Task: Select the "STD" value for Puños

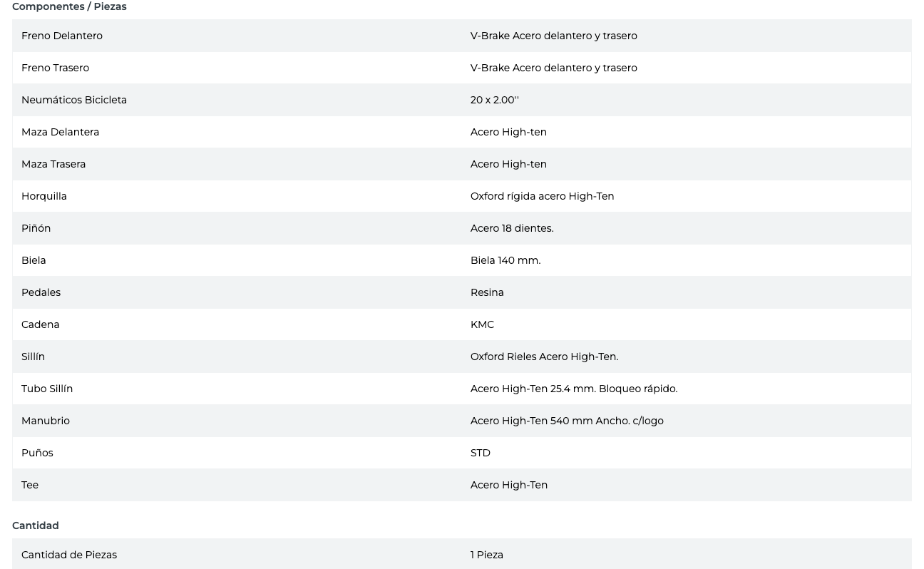Action: coord(481,453)
